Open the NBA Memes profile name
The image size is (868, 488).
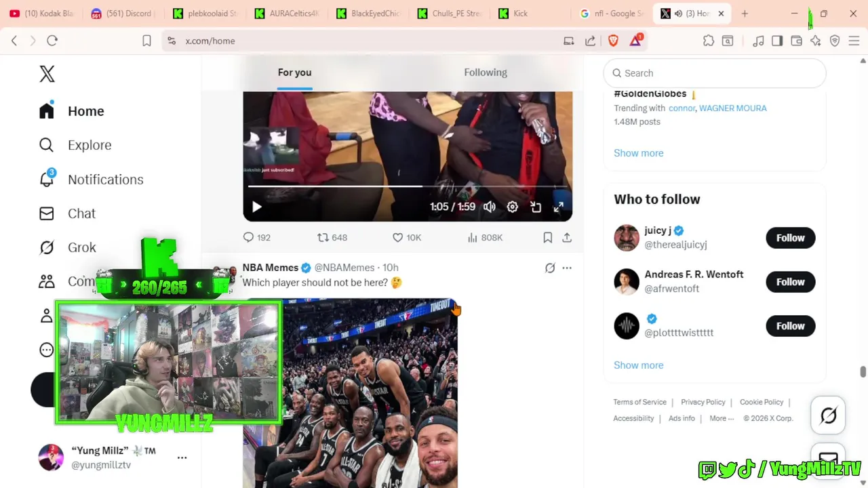coord(271,268)
